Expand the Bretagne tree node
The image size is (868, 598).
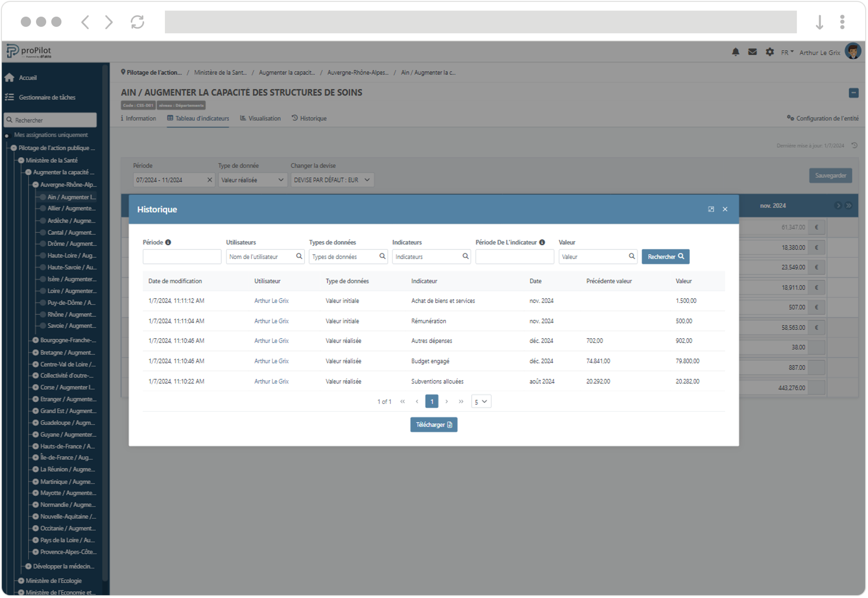coord(36,353)
